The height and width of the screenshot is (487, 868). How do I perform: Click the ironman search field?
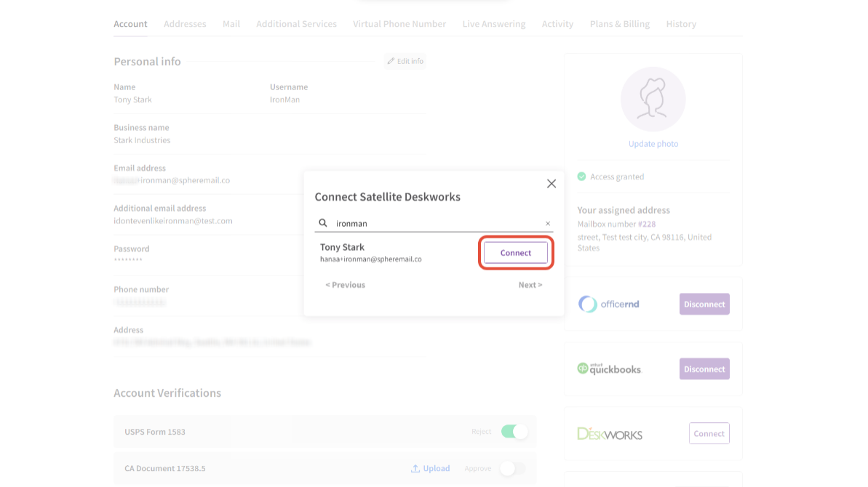pos(434,223)
